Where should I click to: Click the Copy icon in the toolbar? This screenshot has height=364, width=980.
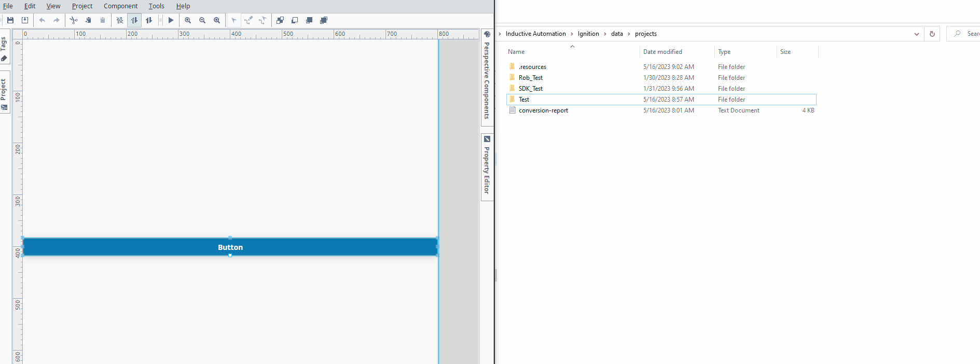coord(88,20)
